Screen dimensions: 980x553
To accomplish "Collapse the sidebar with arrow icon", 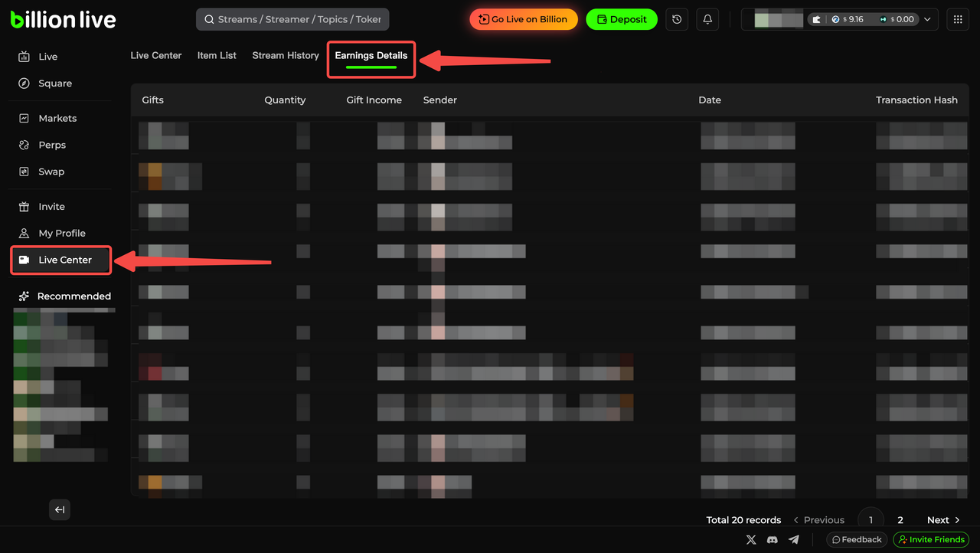I will 60,510.
